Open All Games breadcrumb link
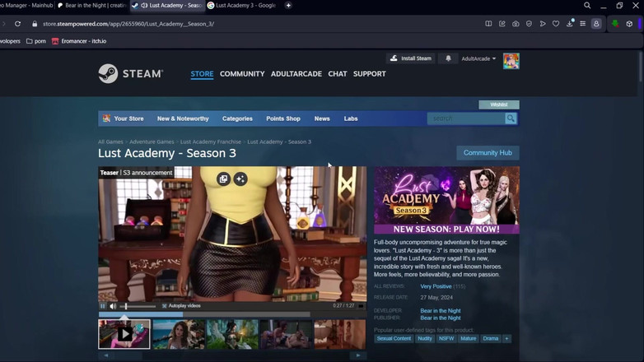Image resolution: width=644 pixels, height=362 pixels. 110,142
